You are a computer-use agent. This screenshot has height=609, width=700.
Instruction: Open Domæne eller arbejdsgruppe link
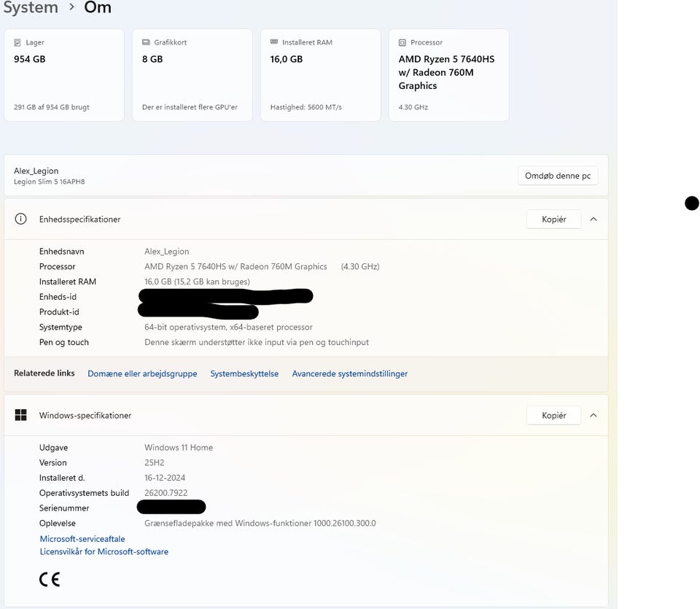[142, 373]
